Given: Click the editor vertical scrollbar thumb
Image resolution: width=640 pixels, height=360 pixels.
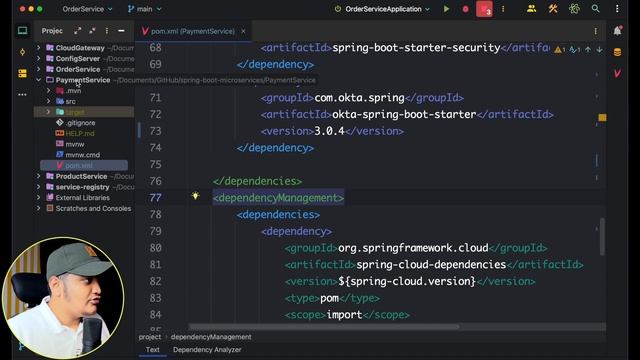Looking at the screenshot, I should point(602,237).
